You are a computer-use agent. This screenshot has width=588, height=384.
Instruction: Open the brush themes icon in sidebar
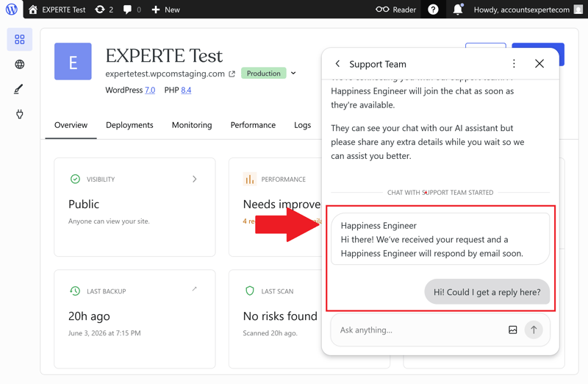pos(18,89)
